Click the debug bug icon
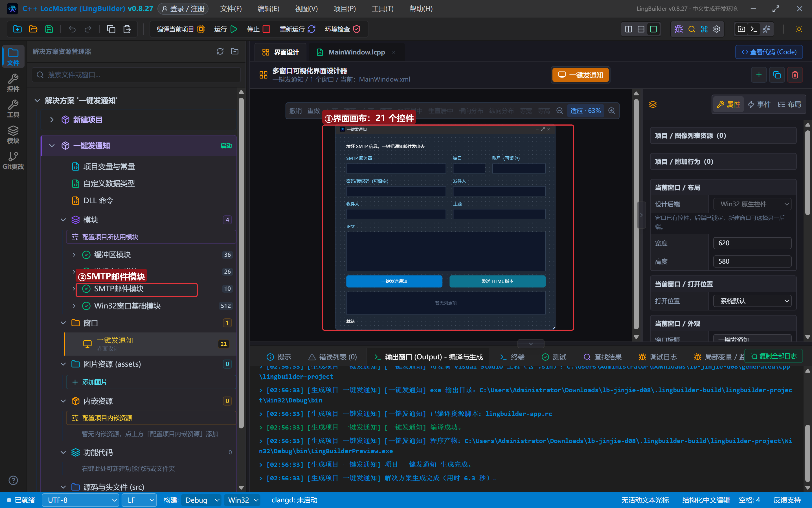The width and height of the screenshot is (812, 508). [x=679, y=29]
